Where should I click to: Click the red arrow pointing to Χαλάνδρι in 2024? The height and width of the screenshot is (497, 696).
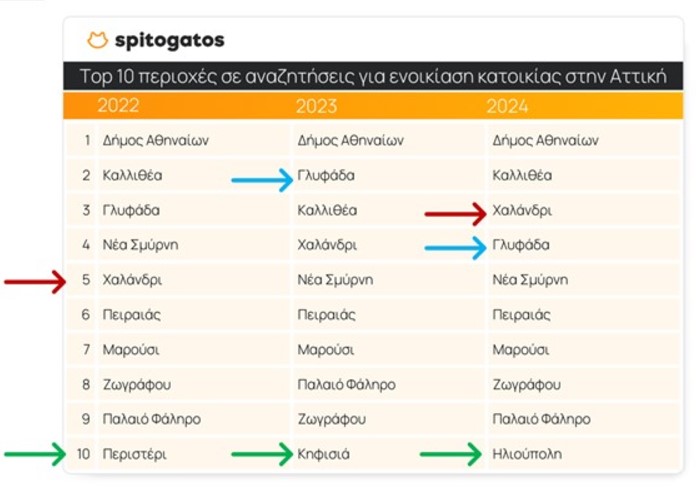(455, 214)
